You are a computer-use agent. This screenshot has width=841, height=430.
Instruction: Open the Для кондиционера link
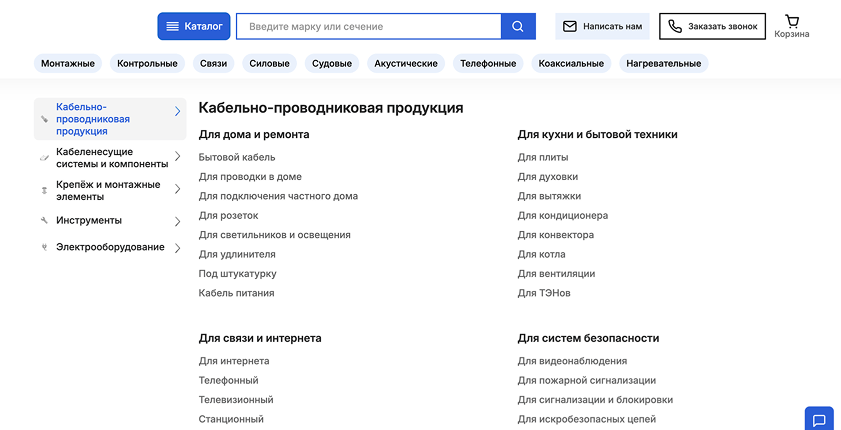click(562, 216)
